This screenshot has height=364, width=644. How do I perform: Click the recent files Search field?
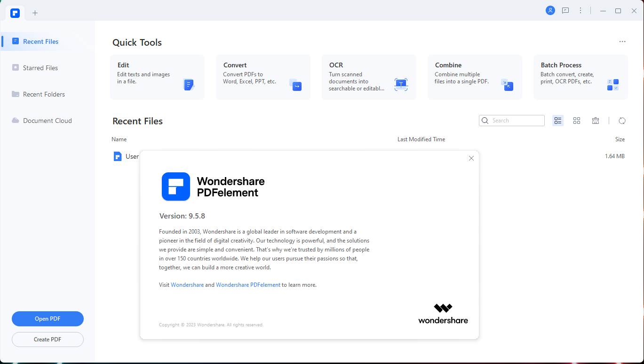pos(512,121)
